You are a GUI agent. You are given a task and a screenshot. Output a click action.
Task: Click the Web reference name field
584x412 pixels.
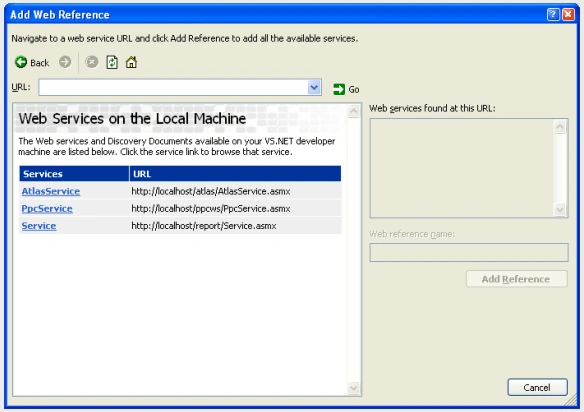click(x=469, y=253)
